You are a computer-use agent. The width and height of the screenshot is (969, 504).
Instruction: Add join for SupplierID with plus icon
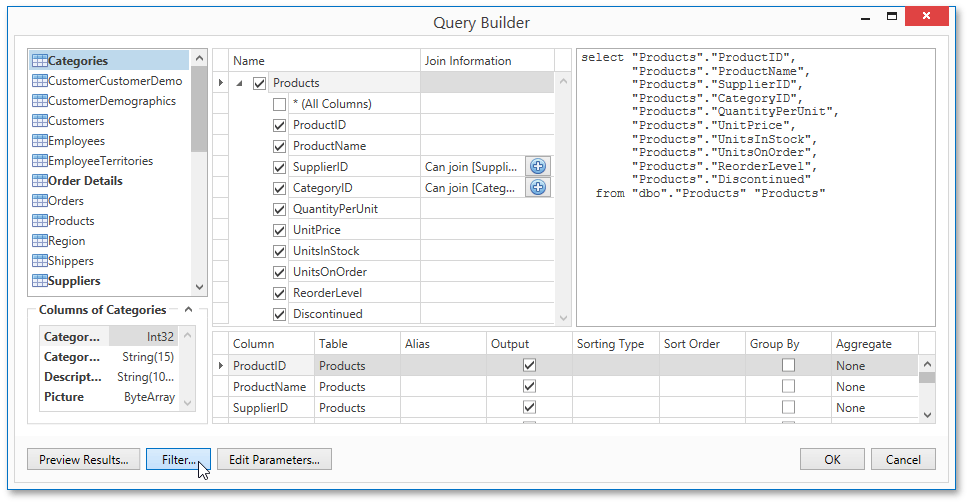[538, 166]
